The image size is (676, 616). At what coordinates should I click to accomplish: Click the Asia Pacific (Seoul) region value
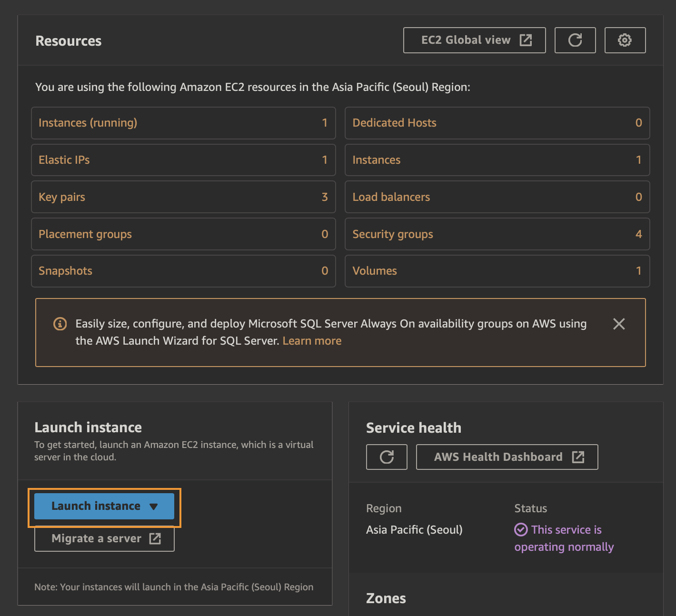pyautogui.click(x=414, y=530)
